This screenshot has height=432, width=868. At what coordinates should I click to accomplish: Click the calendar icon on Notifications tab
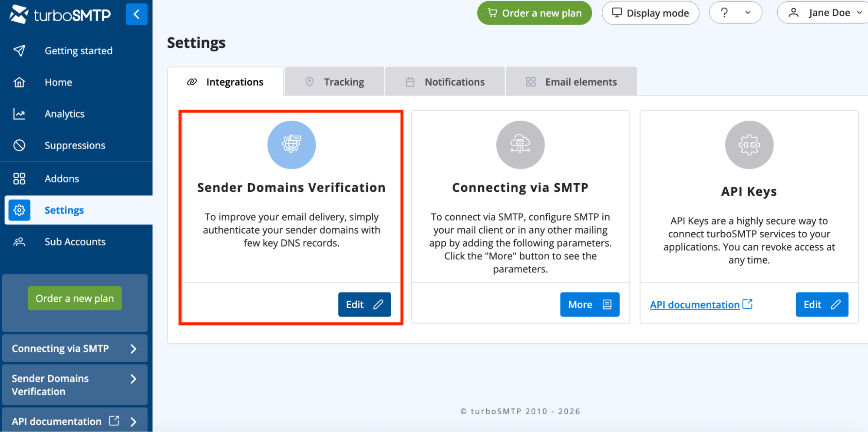(410, 82)
